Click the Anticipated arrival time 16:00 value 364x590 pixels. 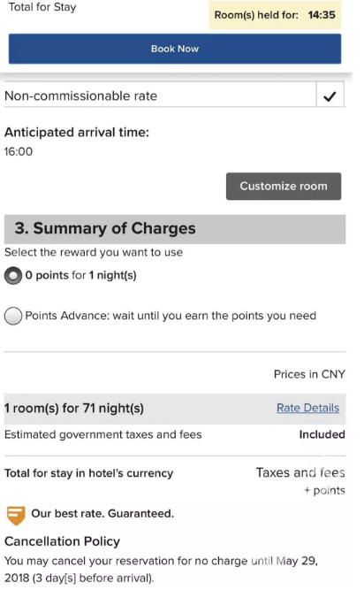[19, 151]
